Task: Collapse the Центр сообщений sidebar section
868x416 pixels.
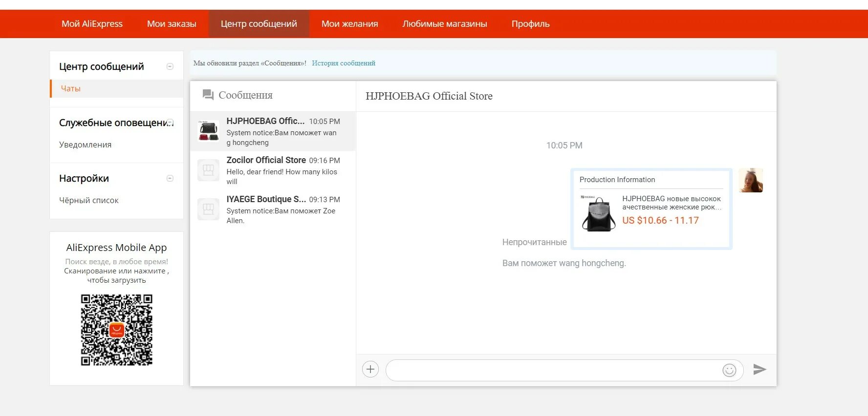Action: pyautogui.click(x=170, y=66)
